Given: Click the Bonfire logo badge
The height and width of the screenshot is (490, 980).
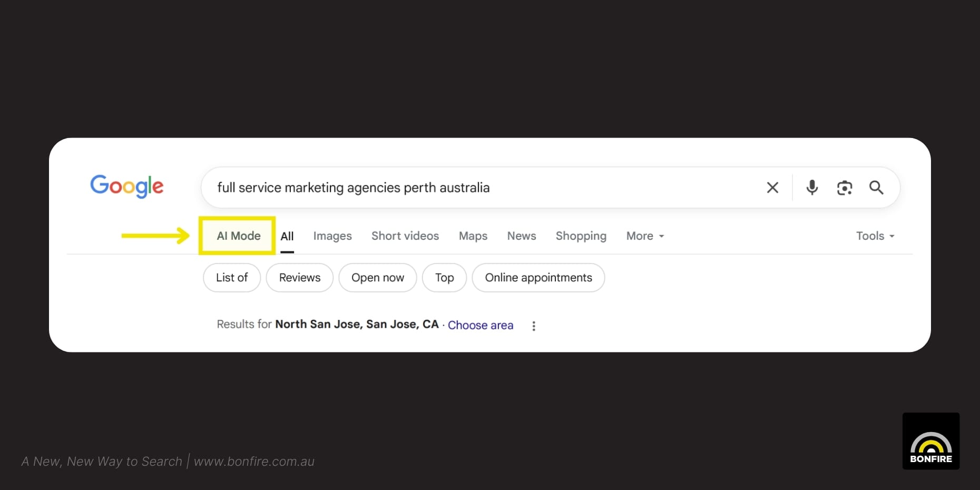Looking at the screenshot, I should (930, 441).
